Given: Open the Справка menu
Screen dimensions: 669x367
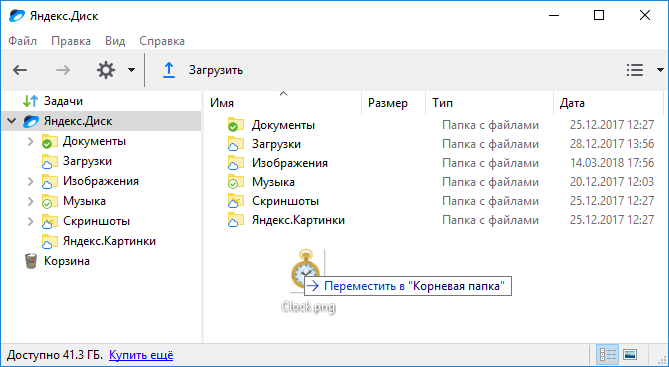Looking at the screenshot, I should click(162, 41).
